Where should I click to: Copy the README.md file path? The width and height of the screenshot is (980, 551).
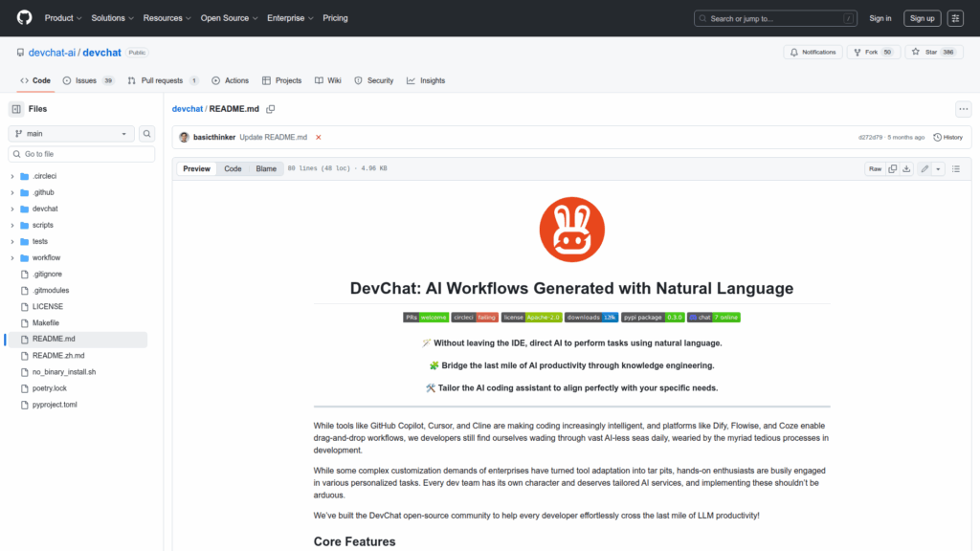pyautogui.click(x=271, y=109)
